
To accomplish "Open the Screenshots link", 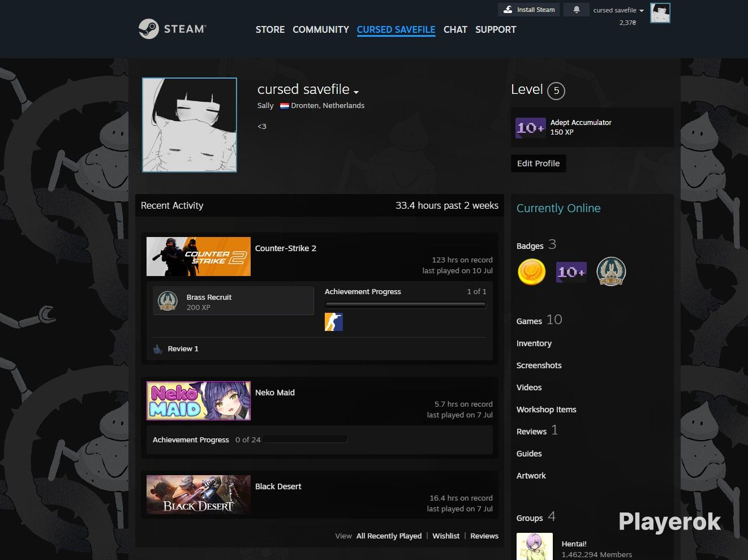I will point(539,365).
